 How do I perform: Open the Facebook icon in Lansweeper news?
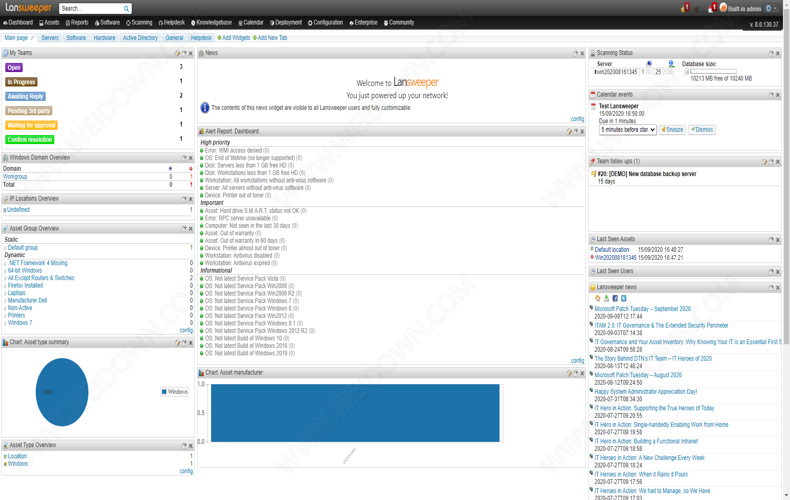615,298
